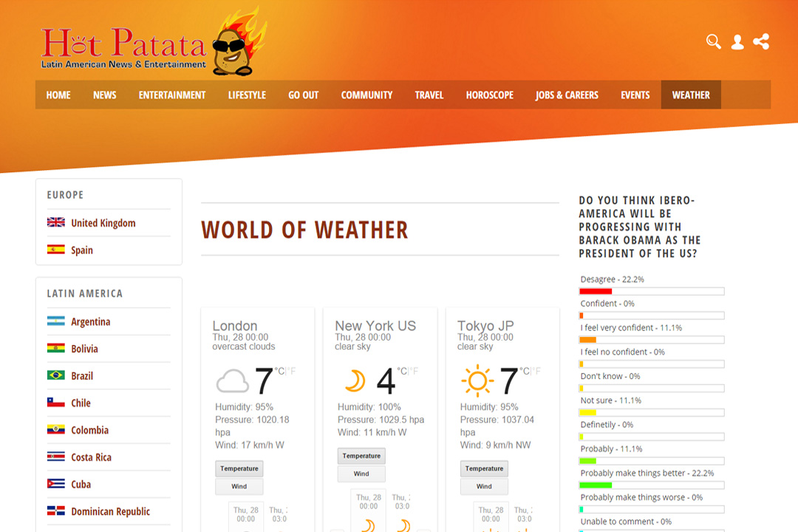The image size is (798, 532).
Task: Click the Temperature button on New York card
Action: [361, 456]
